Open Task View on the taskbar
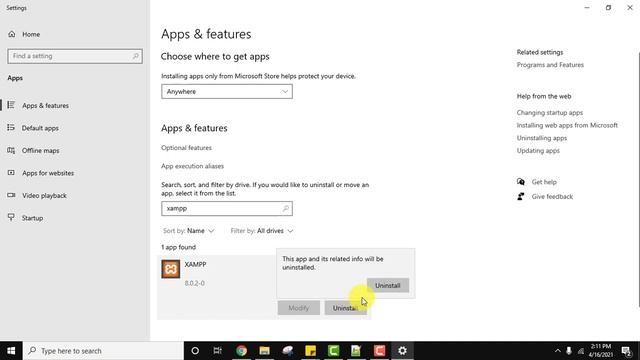 point(218,351)
